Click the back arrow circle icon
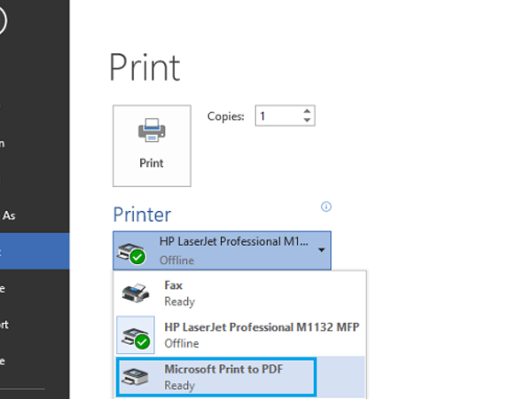The width and height of the screenshot is (532, 399). point(3,20)
